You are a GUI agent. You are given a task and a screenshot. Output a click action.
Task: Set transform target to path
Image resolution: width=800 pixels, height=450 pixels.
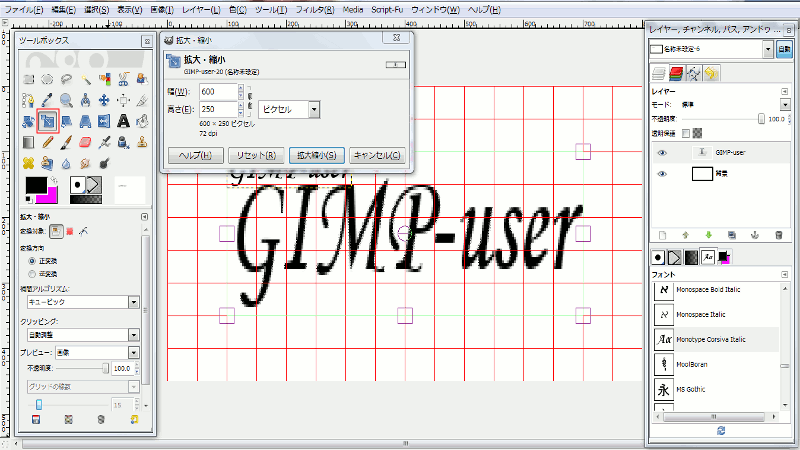coord(84,232)
